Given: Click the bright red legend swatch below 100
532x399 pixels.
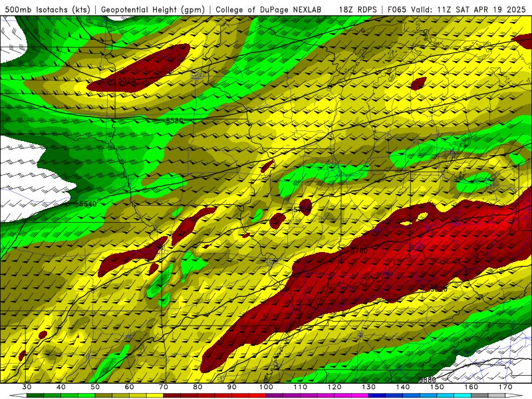Looking at the screenshot, I should 257,396.
